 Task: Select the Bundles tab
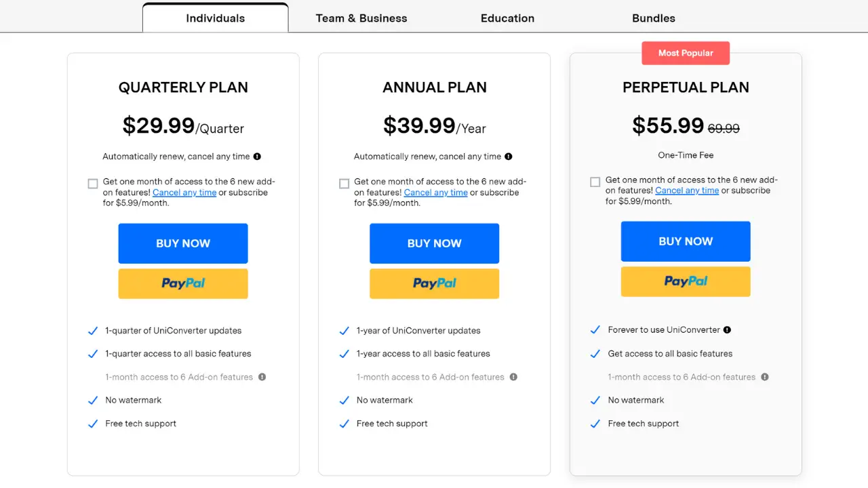point(654,18)
